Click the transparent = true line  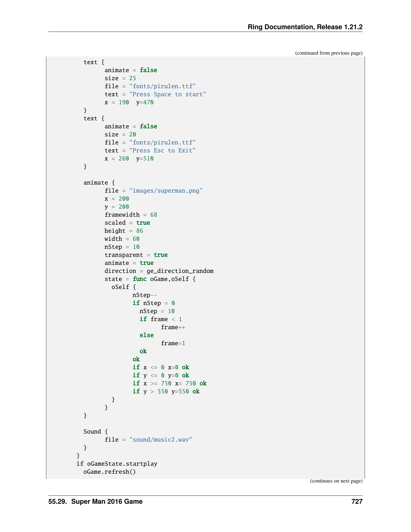tap(136, 255)
